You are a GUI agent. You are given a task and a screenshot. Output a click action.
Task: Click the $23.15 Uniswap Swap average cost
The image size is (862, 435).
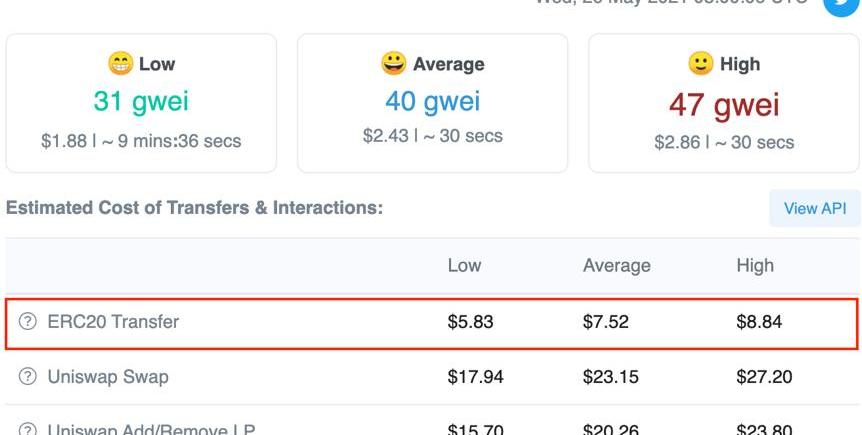tap(611, 377)
